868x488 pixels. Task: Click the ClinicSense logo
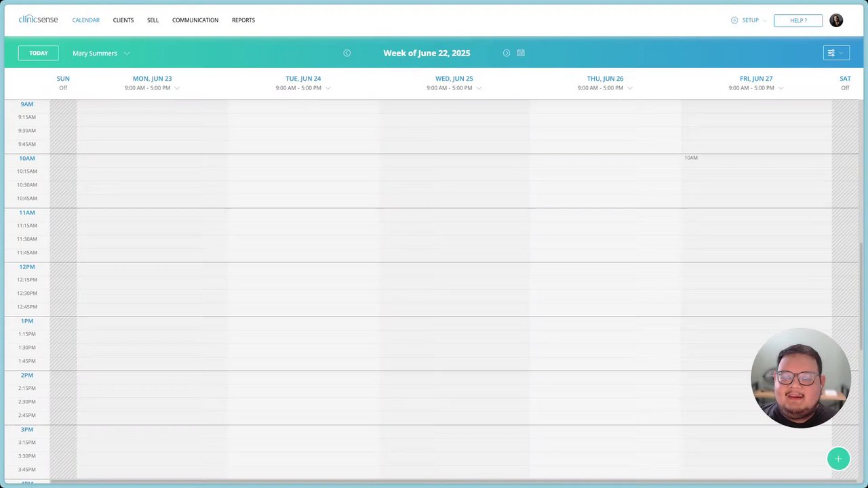38,19
